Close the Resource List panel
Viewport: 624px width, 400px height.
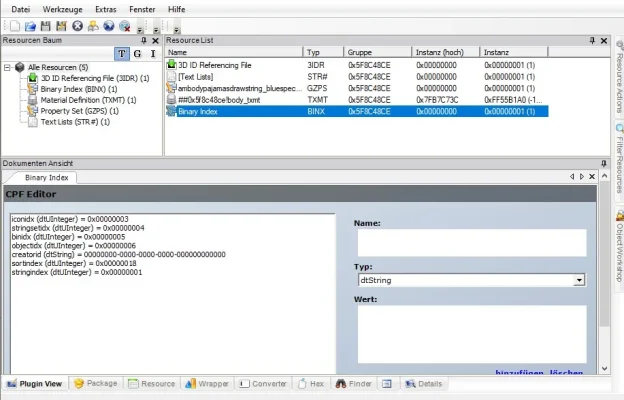(604, 41)
